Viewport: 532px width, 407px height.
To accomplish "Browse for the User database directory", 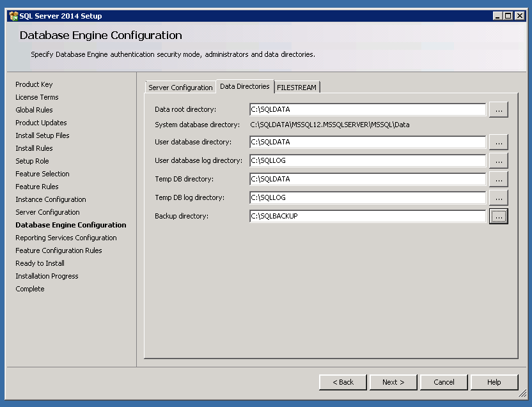I will point(498,142).
